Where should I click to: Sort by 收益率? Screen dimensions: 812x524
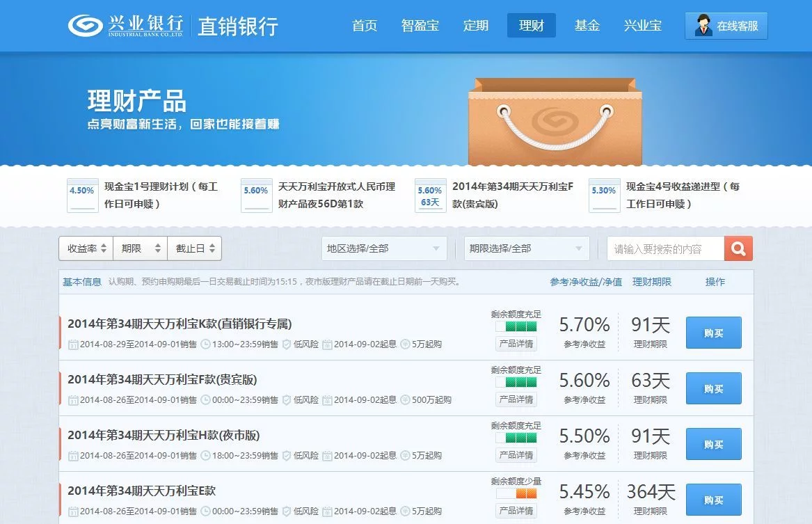point(86,248)
